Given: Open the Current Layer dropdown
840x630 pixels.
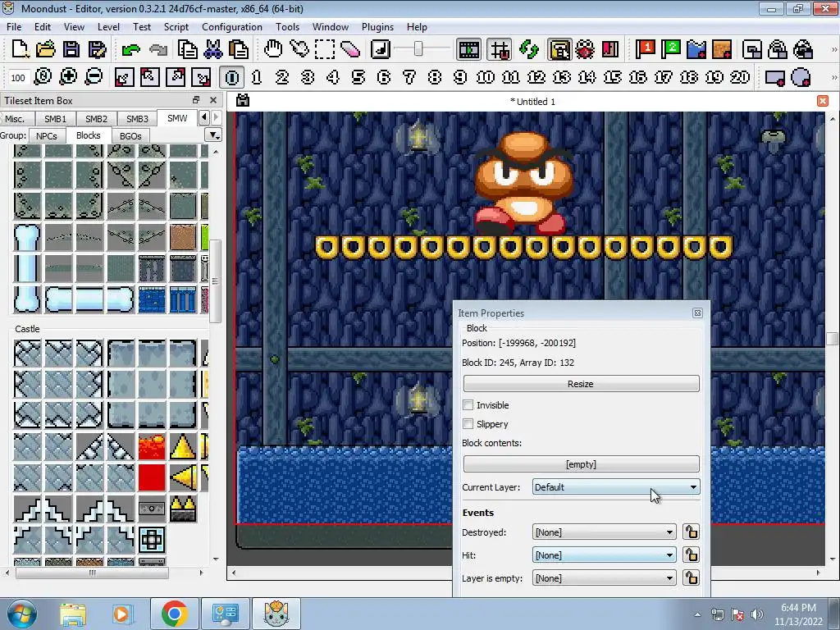Looking at the screenshot, I should (616, 487).
